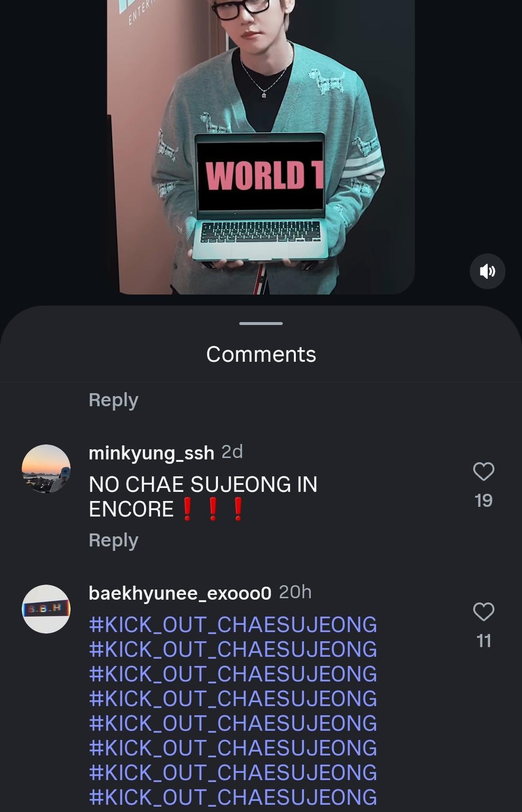
Task: Tap the last visible #KICK_OUT_CHAESUJEONG hashtag
Action: [x=232, y=797]
